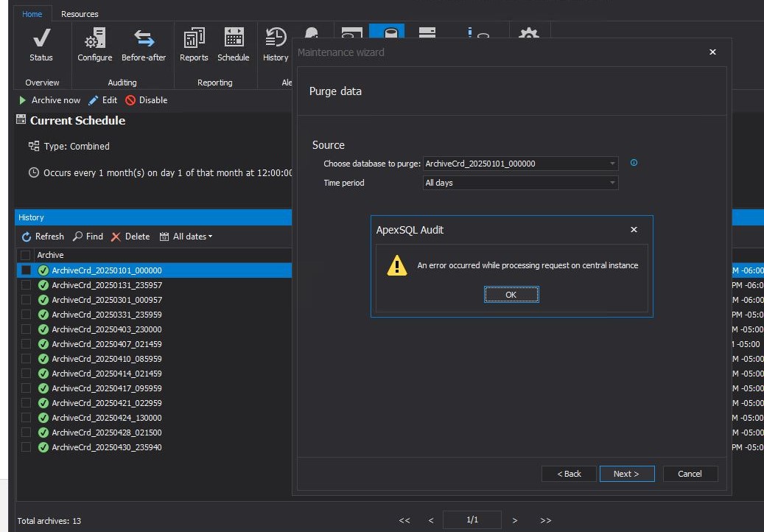Screen dimensions: 764x532
Task: Expand the All dates filter dropdown
Action: [186, 237]
